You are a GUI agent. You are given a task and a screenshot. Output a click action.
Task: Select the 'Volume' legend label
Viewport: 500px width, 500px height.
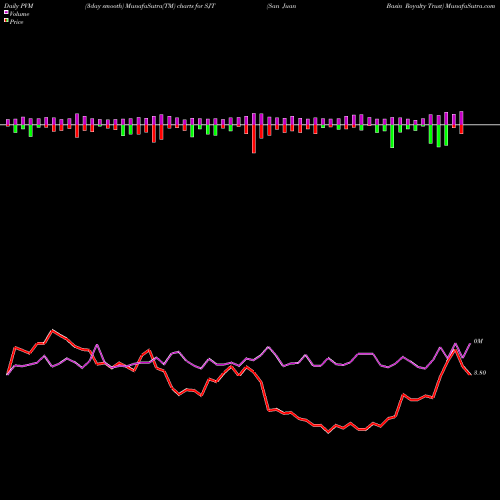pyautogui.click(x=19, y=14)
